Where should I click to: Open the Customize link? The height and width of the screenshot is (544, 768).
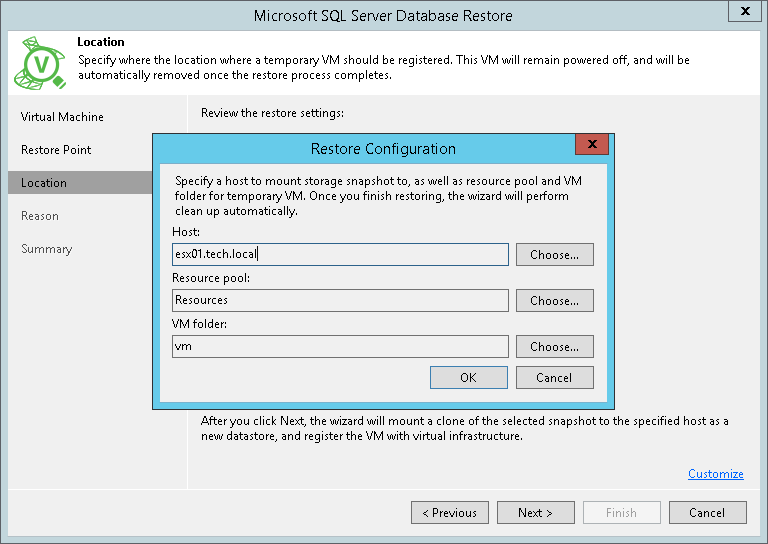click(x=715, y=474)
